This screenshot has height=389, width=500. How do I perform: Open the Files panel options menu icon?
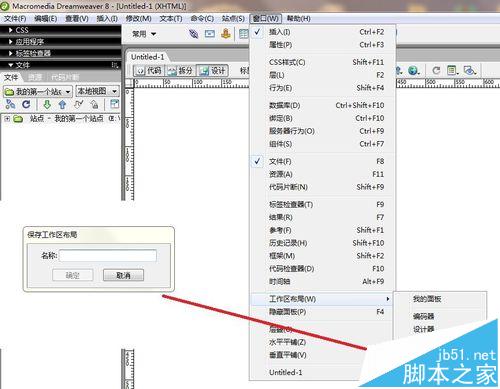point(115,65)
